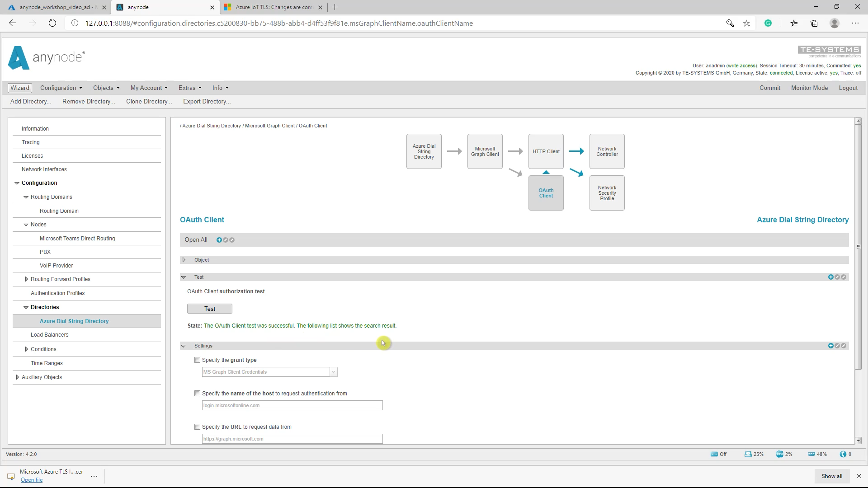Click the Network Security Profile diagram node

click(x=607, y=193)
